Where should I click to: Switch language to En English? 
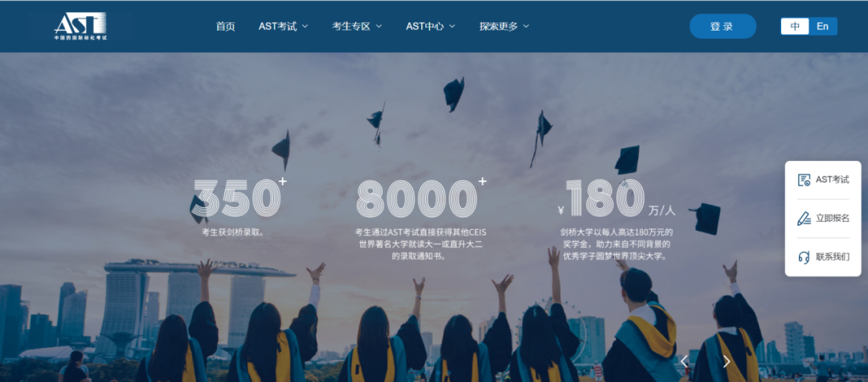click(823, 26)
